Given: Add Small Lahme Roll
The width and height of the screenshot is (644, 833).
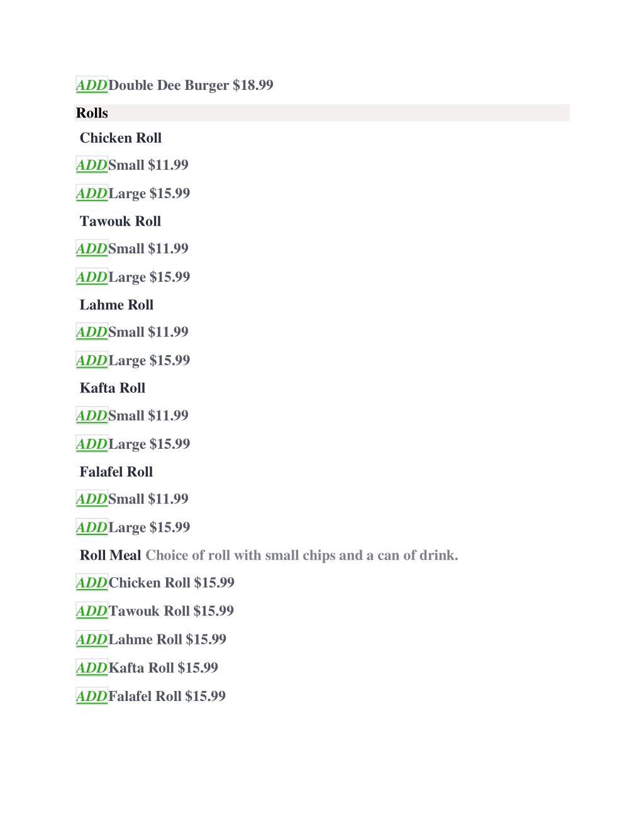Looking at the screenshot, I should [92, 332].
